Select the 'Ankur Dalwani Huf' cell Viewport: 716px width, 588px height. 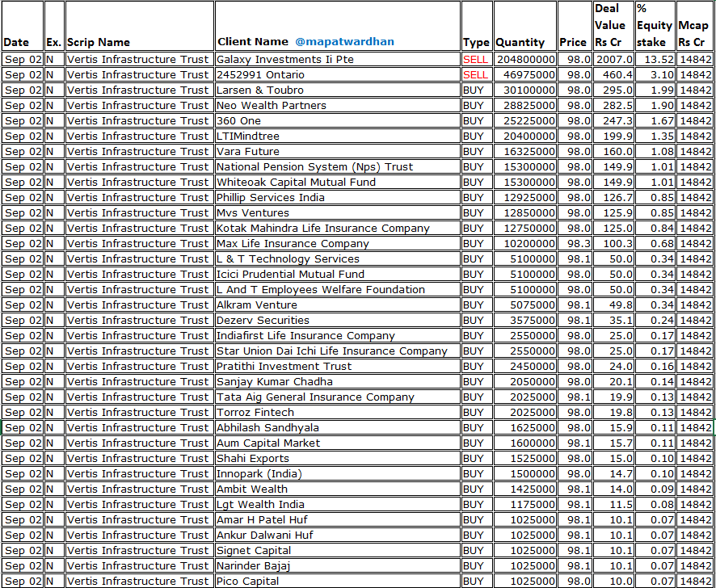click(338, 535)
